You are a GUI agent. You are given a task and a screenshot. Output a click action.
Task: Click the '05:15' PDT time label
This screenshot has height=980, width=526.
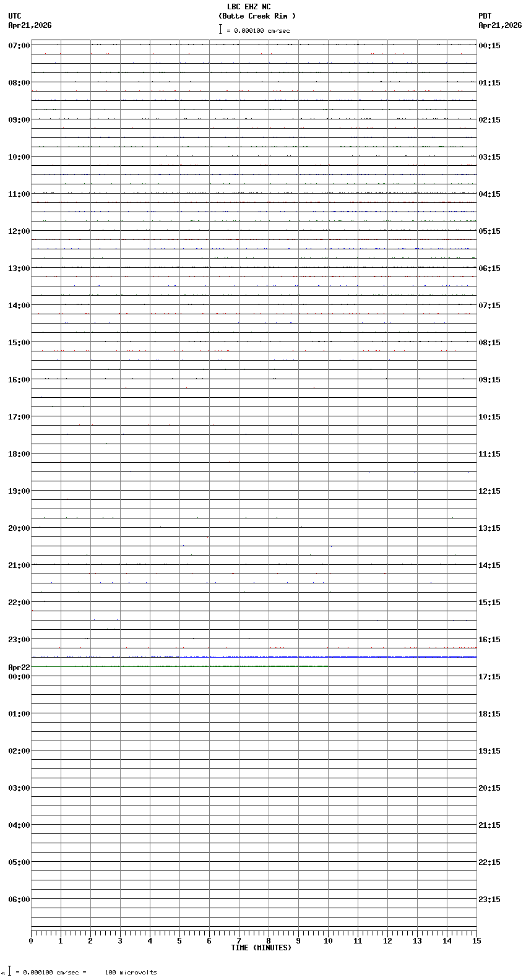point(489,231)
